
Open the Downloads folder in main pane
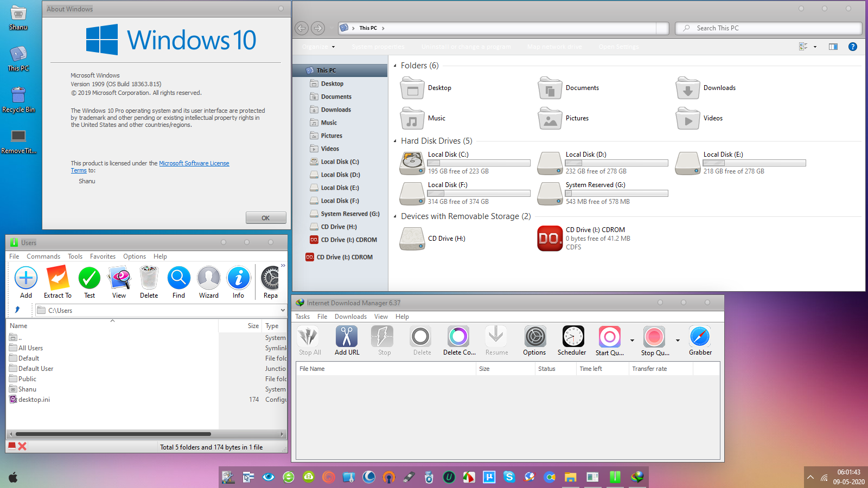(x=688, y=88)
